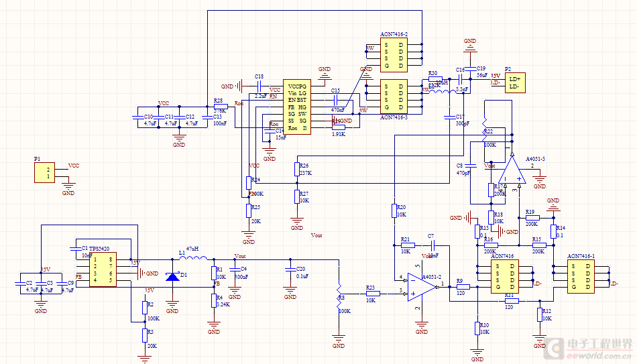Pick the C1 10nF capacitor
This screenshot has height=364, width=637.
point(76,248)
